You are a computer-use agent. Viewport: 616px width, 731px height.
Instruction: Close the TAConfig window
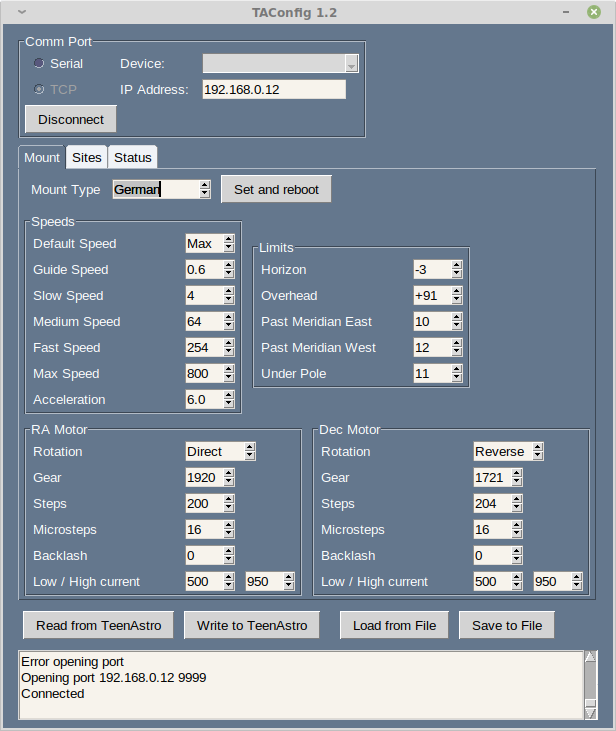[x=594, y=12]
